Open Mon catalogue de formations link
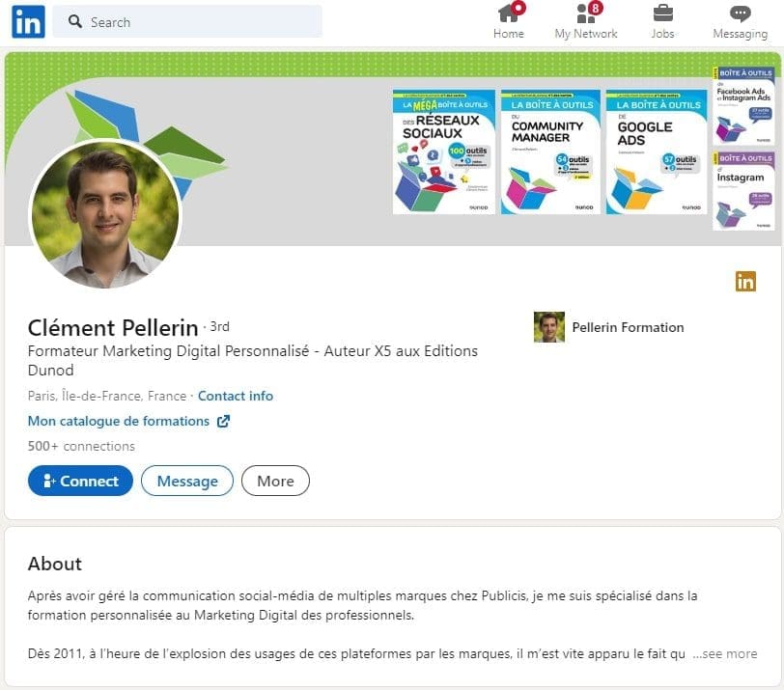Screen dimensions: 784x690 [119, 421]
